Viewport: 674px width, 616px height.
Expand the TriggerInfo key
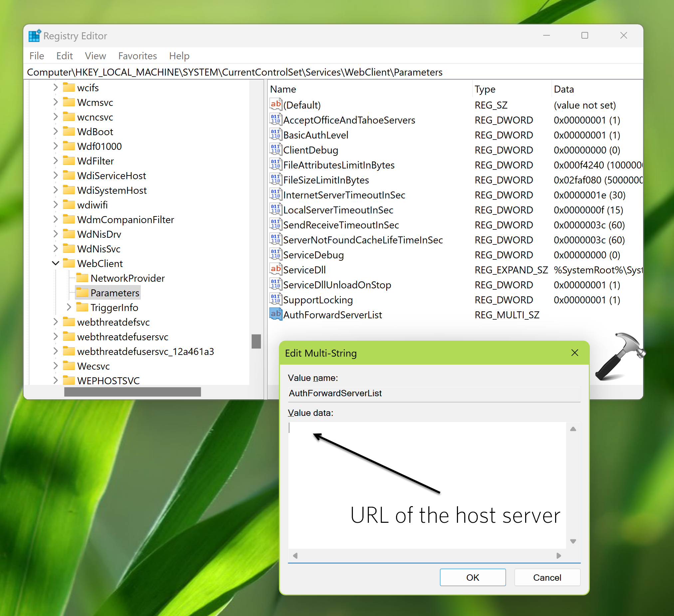pos(69,307)
